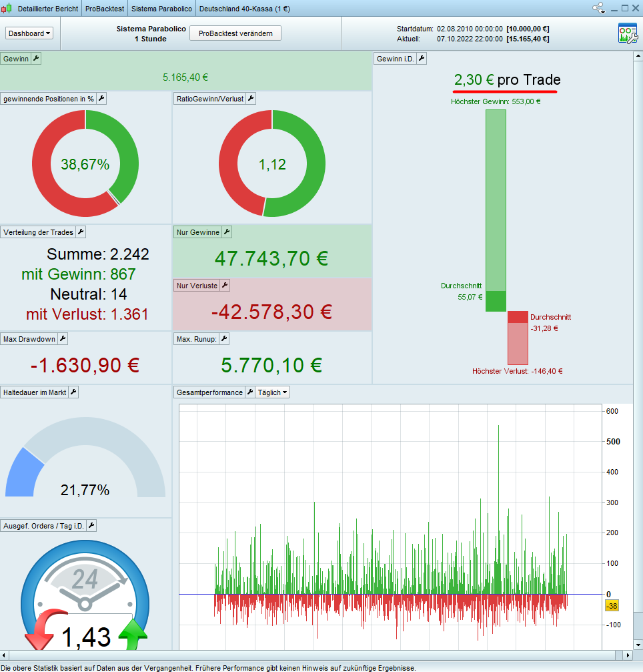The image size is (643, 672).
Task: Click the gewinnende Positionen in % label
Action: [49, 99]
